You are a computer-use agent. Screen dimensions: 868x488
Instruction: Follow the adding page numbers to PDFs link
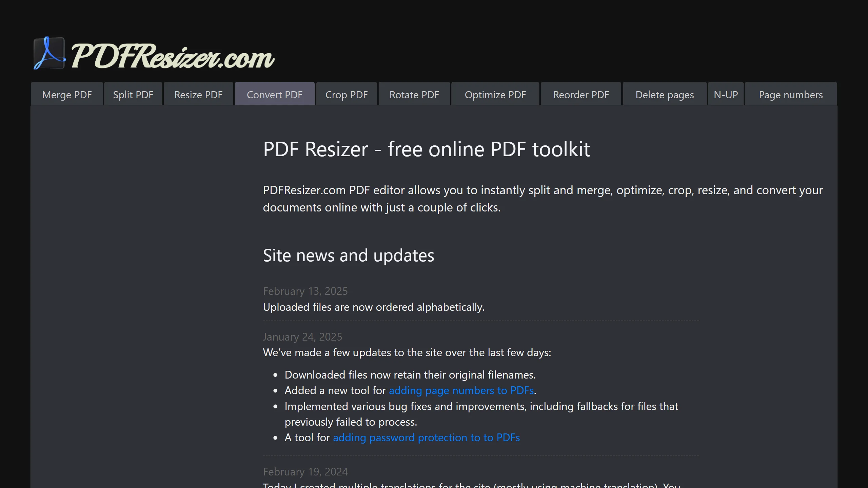coord(461,390)
